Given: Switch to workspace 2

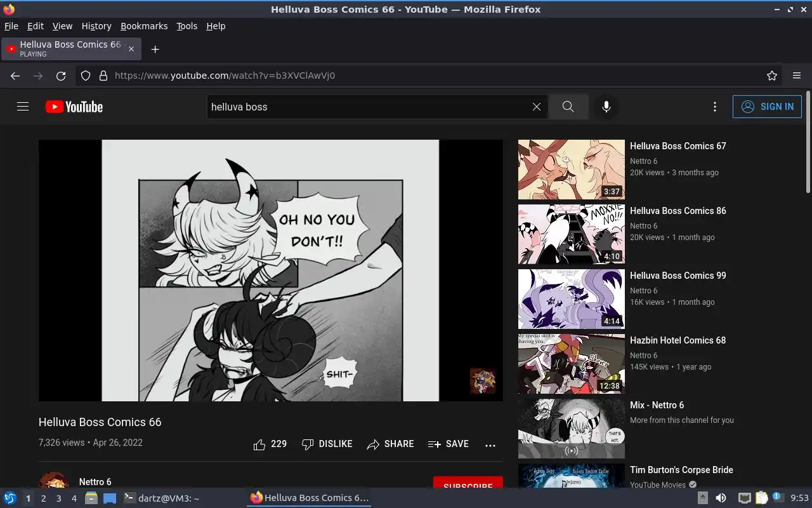Looking at the screenshot, I should (44, 498).
